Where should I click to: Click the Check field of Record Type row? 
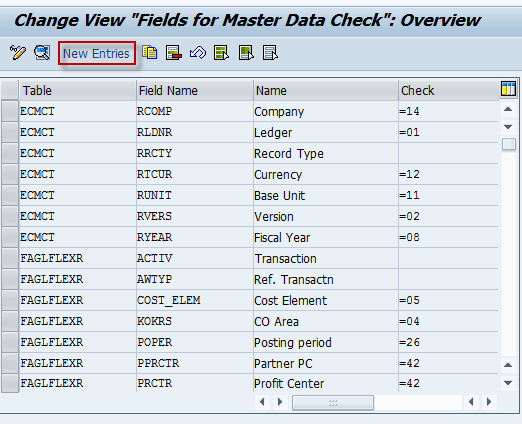[448, 153]
